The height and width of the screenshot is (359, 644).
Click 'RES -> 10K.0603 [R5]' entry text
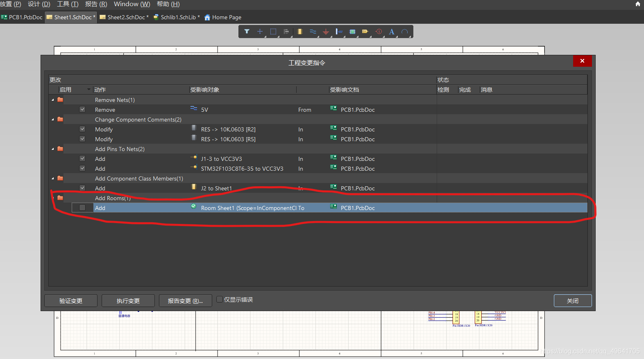tap(228, 139)
